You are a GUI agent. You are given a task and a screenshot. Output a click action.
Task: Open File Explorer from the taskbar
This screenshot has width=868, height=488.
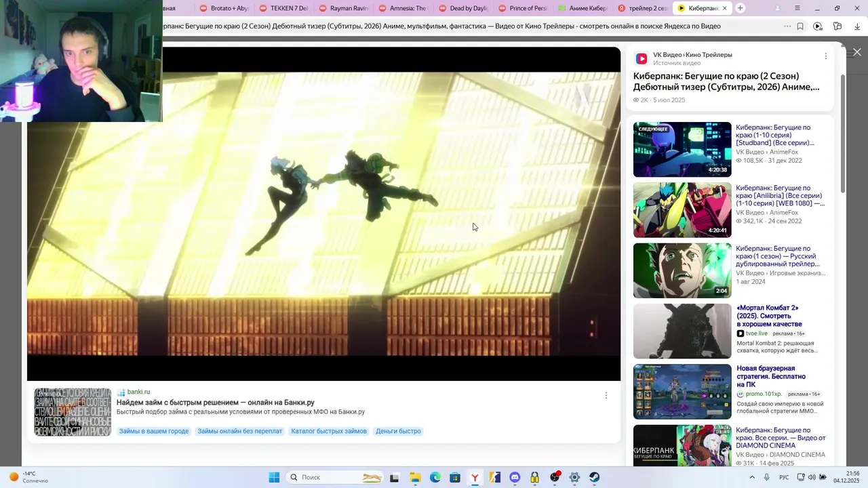coord(415,477)
